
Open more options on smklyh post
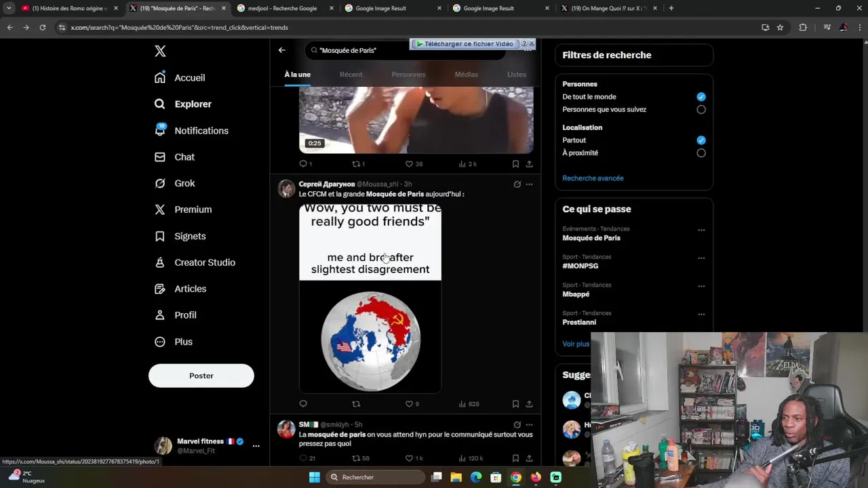[x=530, y=425]
